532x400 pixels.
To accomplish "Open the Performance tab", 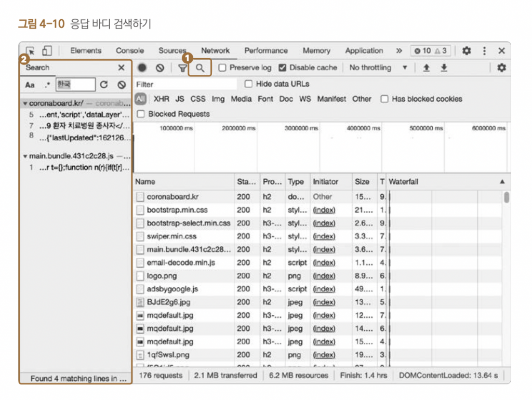I will (x=266, y=51).
